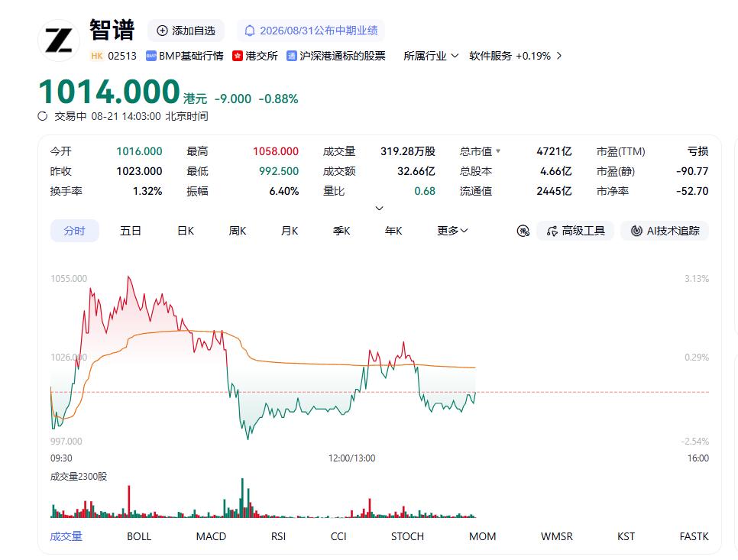Viewport: 738px width, 560px height.
Task: Click the chart settings icon beside 高级工具
Action: click(x=523, y=231)
